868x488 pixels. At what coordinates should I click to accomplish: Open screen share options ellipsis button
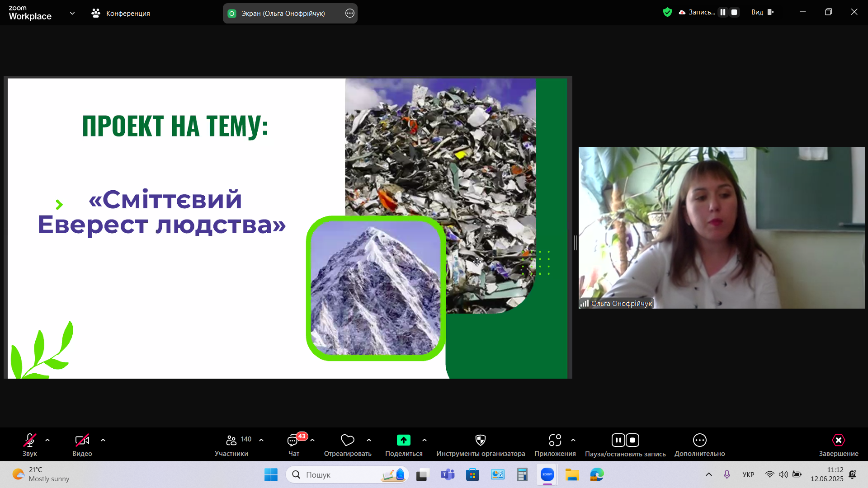pyautogui.click(x=349, y=13)
